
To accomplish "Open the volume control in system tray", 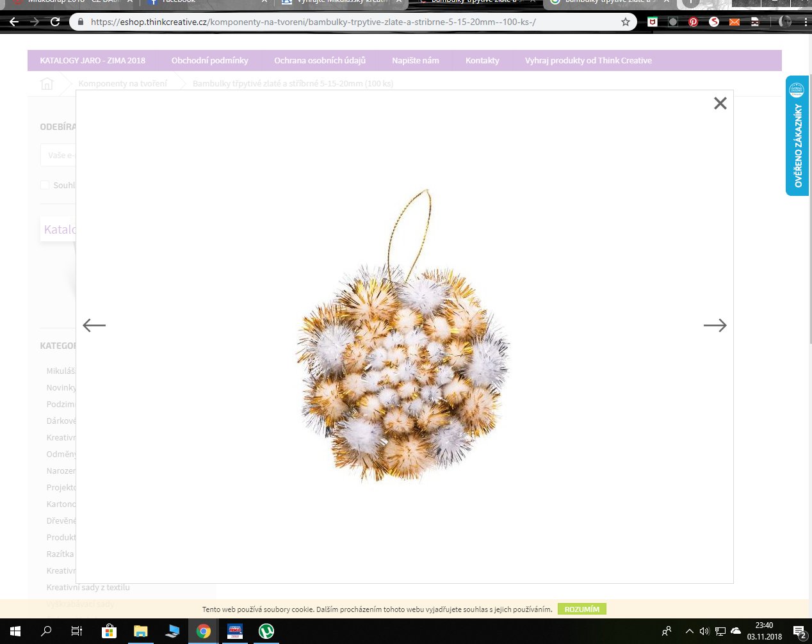I will coord(704,631).
